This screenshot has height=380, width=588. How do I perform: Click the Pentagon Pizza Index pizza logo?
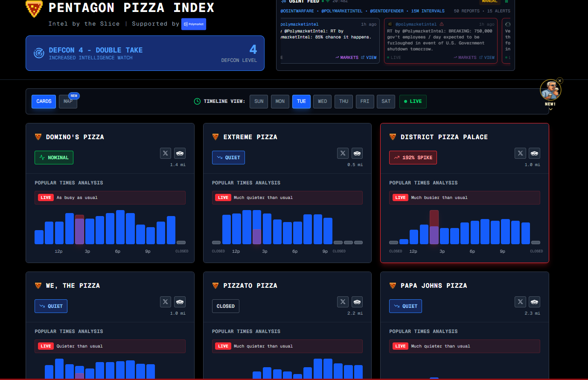34,9
